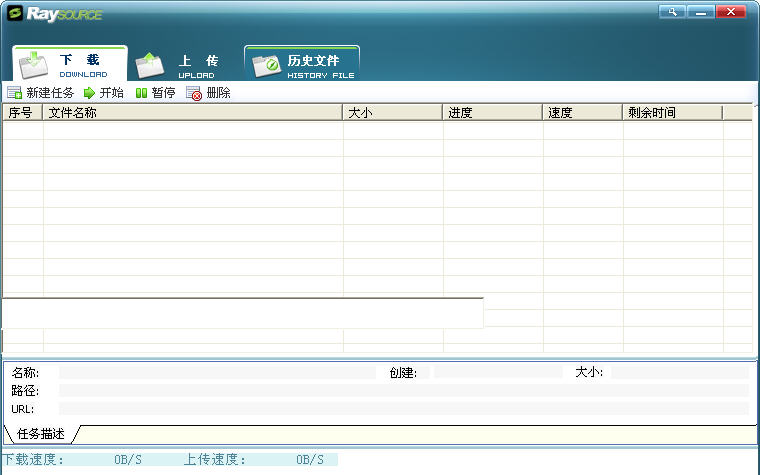
Task: Open the 任务描述 tab at bottom
Action: [41, 434]
